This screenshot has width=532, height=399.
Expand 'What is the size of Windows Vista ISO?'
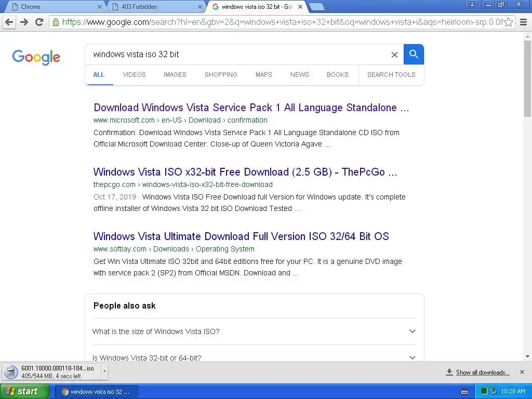coord(254,331)
